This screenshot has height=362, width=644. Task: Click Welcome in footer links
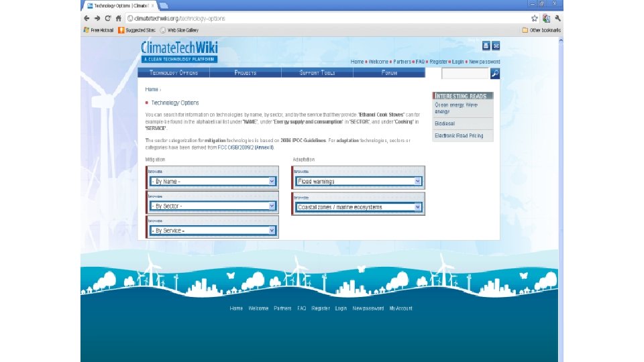click(x=258, y=308)
